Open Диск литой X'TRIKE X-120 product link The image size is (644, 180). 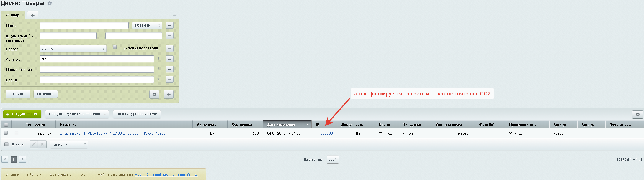tap(113, 133)
